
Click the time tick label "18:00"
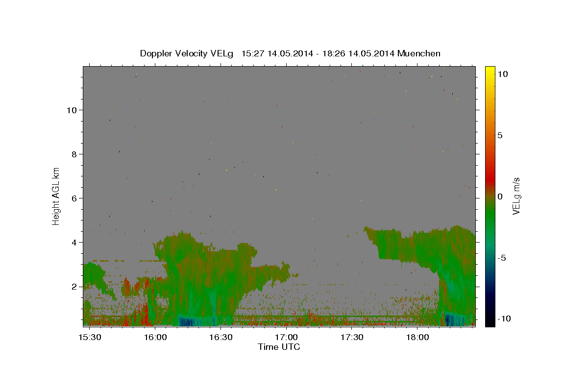[417, 338]
